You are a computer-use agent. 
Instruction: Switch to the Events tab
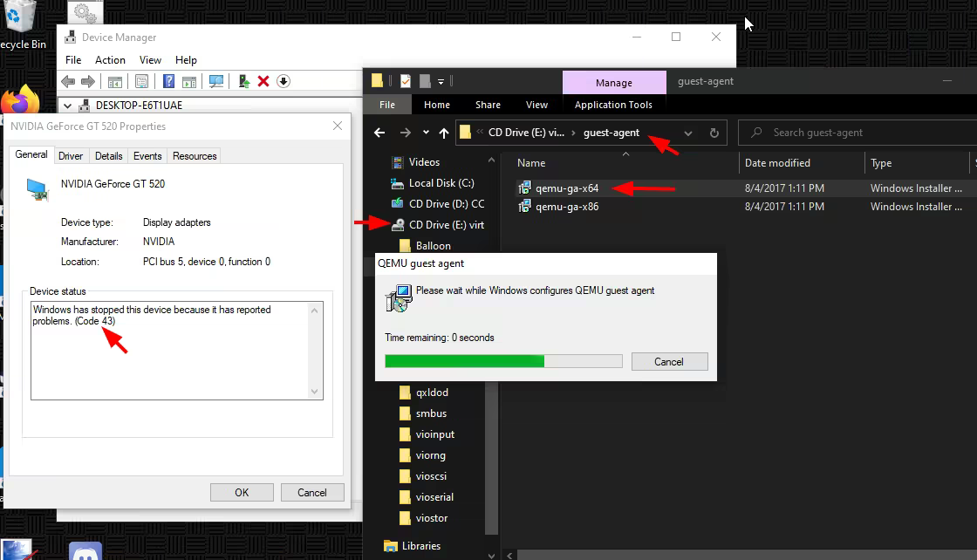pos(147,156)
